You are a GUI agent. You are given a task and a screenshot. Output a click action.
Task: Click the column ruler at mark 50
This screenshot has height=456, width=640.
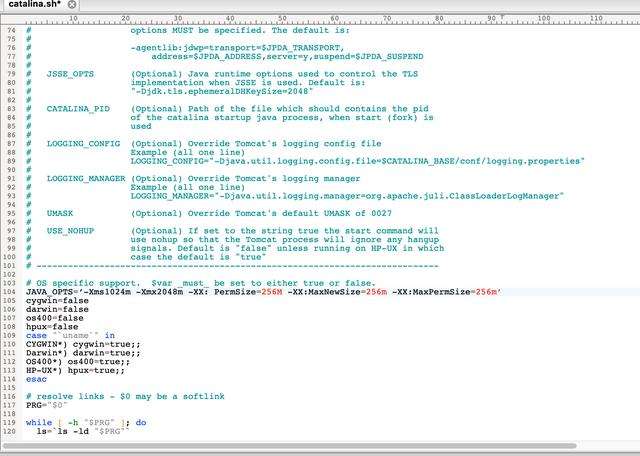coord(282,18)
